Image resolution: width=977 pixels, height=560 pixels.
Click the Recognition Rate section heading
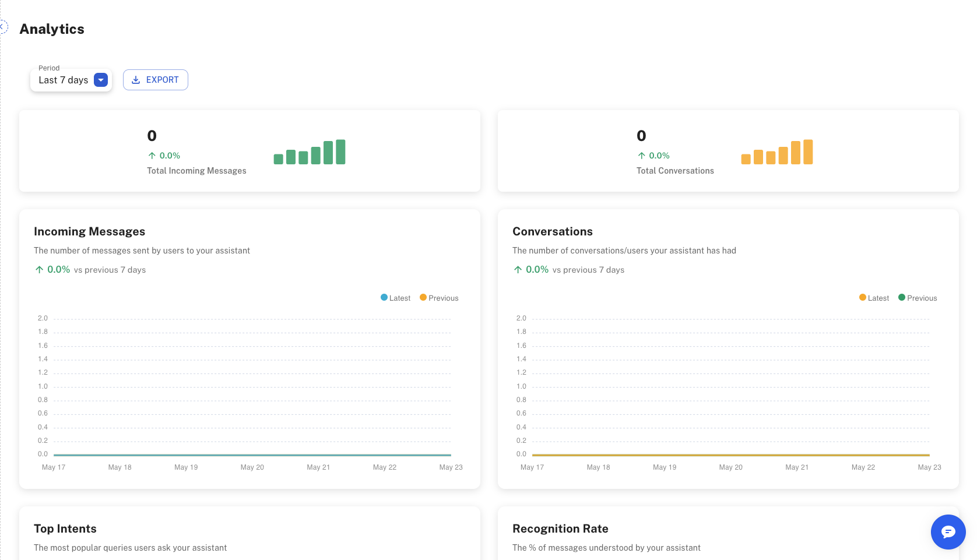560,529
